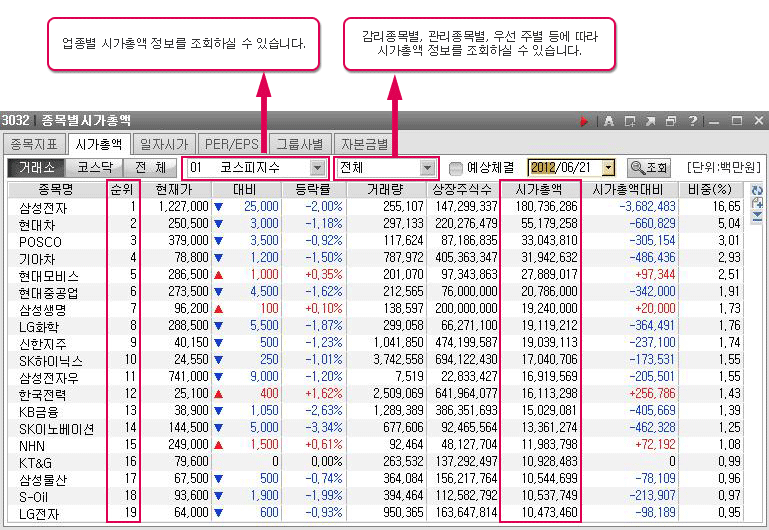Select the LG전자 row name
Screen dimensions: 769x530
coord(39,514)
